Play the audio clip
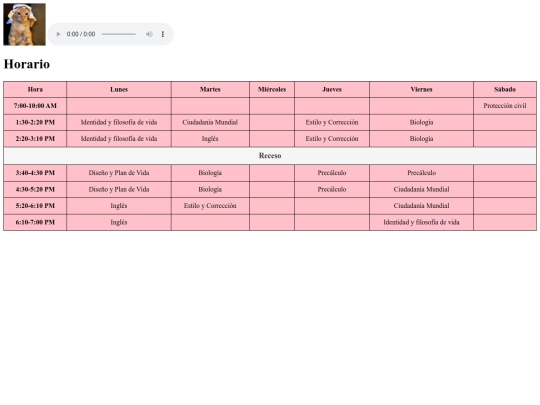The image size is (540, 405). (58, 34)
